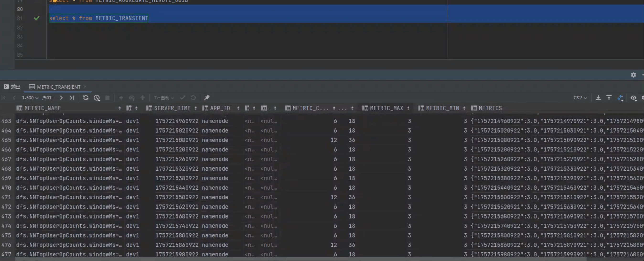Export data with the download icon

(x=598, y=98)
